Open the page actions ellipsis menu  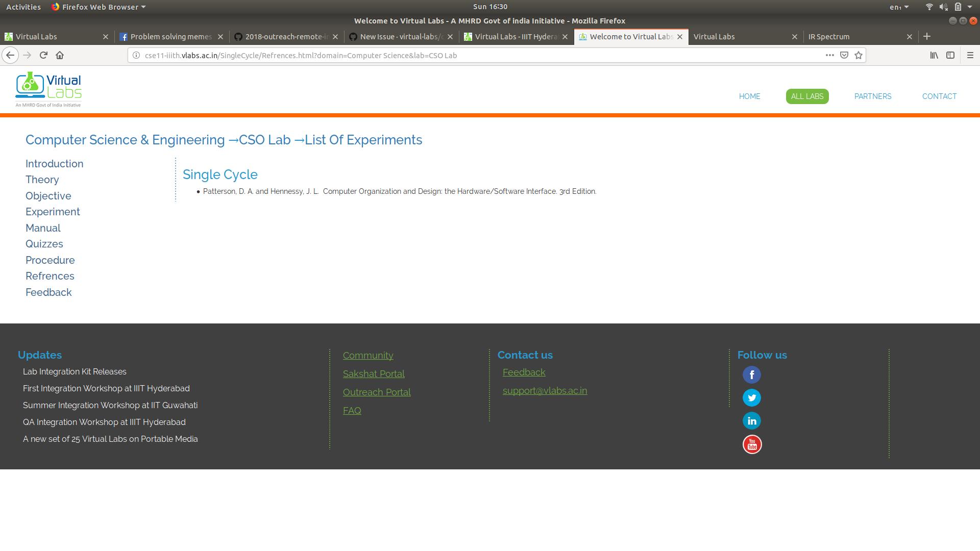(829, 55)
